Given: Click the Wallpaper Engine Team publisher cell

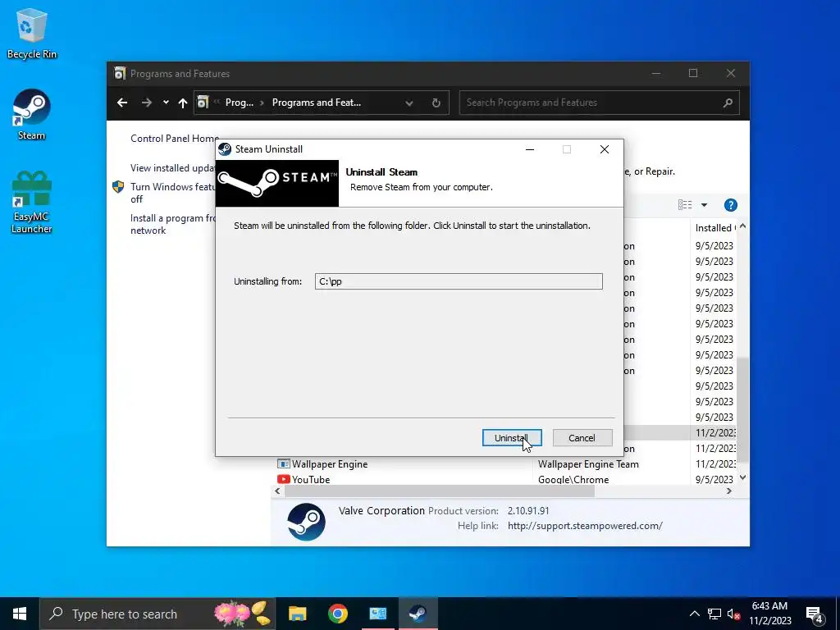Looking at the screenshot, I should (588, 464).
